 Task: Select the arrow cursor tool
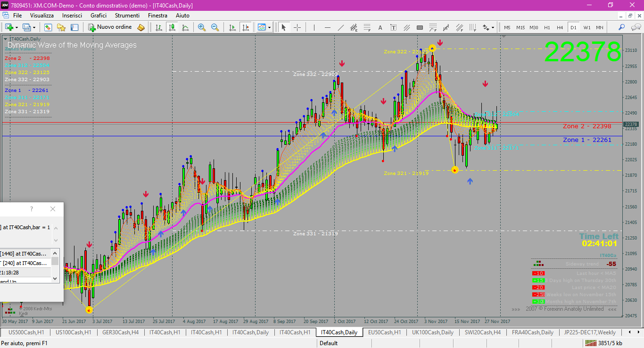(284, 27)
